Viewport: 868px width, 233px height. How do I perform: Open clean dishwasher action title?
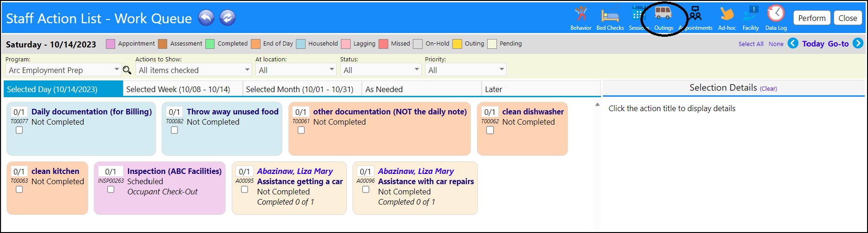pos(533,112)
